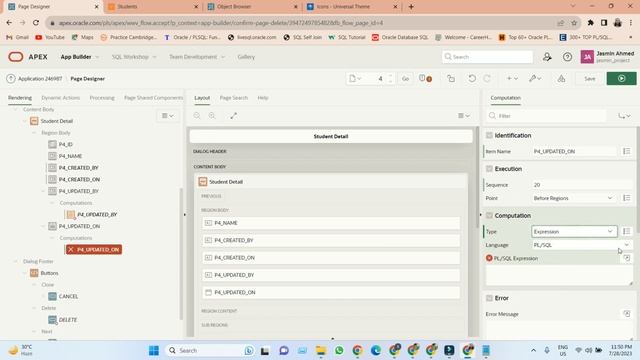This screenshot has height=360, width=640.
Task: Select P4_CREATED_ON item in tree
Action: pos(74,179)
